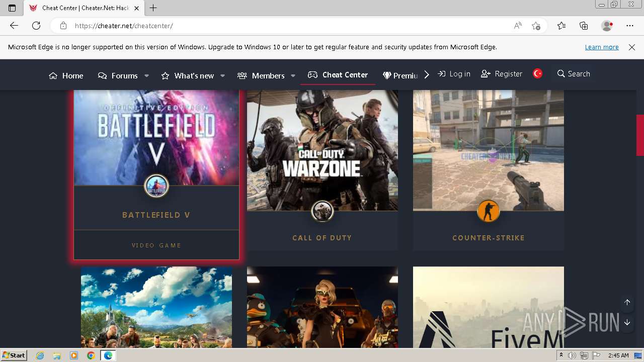Image resolution: width=644 pixels, height=362 pixels.
Task: Open the tab actions menu
Action: pos(12,8)
